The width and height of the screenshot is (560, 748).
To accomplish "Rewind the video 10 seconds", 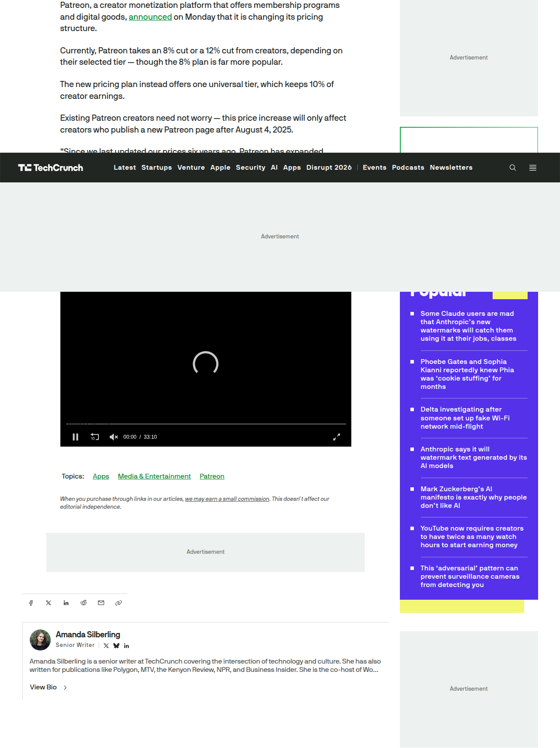I will 94,437.
